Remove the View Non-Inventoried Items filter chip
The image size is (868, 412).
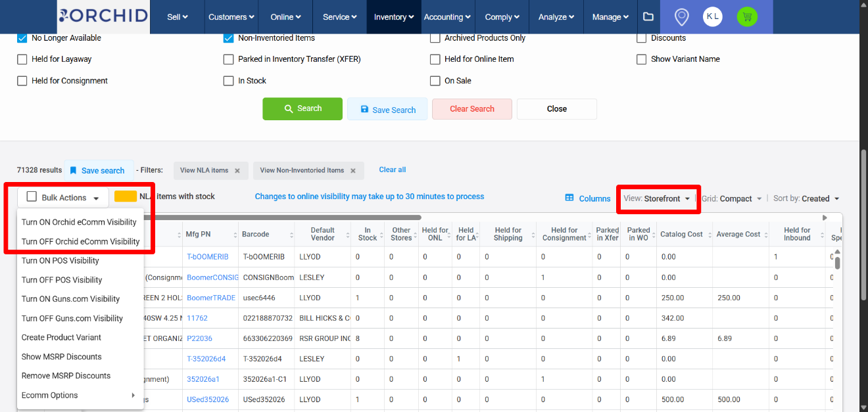tap(352, 171)
